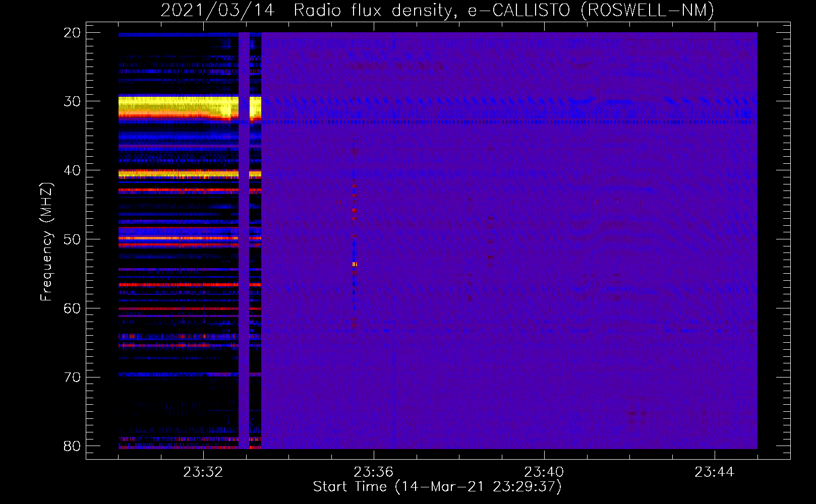Image resolution: width=816 pixels, height=504 pixels.
Task: Click the 70 MHz frequency tick label
Action: [72, 377]
